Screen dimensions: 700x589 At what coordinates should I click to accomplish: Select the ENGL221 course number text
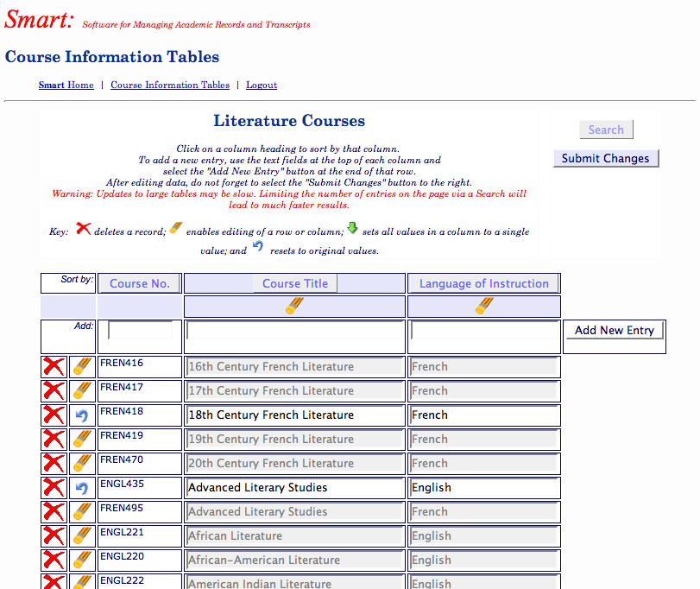(122, 532)
